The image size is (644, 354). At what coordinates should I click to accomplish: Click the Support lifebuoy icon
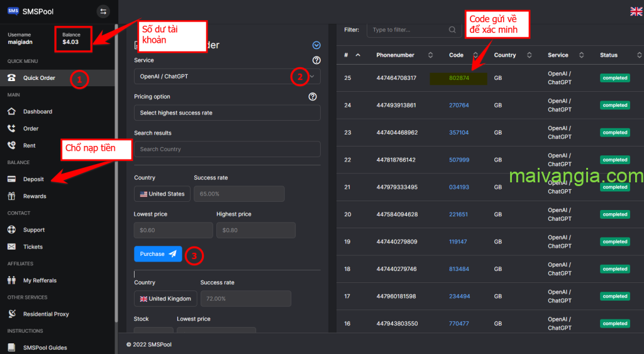(x=11, y=230)
